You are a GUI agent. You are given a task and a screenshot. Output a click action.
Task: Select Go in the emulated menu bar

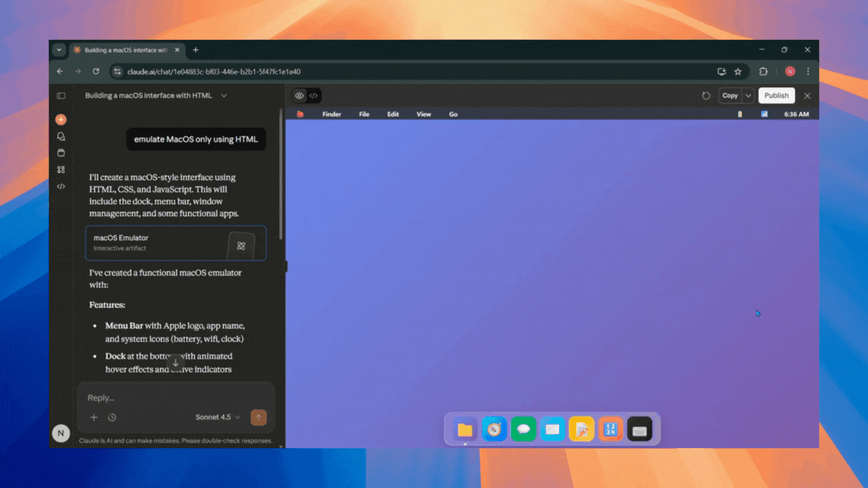453,114
